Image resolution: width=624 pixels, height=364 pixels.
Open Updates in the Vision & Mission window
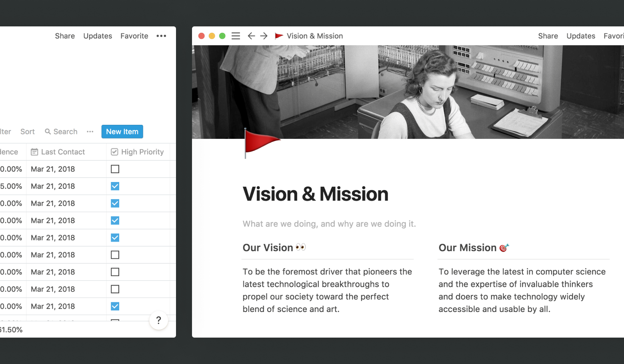[x=580, y=36]
